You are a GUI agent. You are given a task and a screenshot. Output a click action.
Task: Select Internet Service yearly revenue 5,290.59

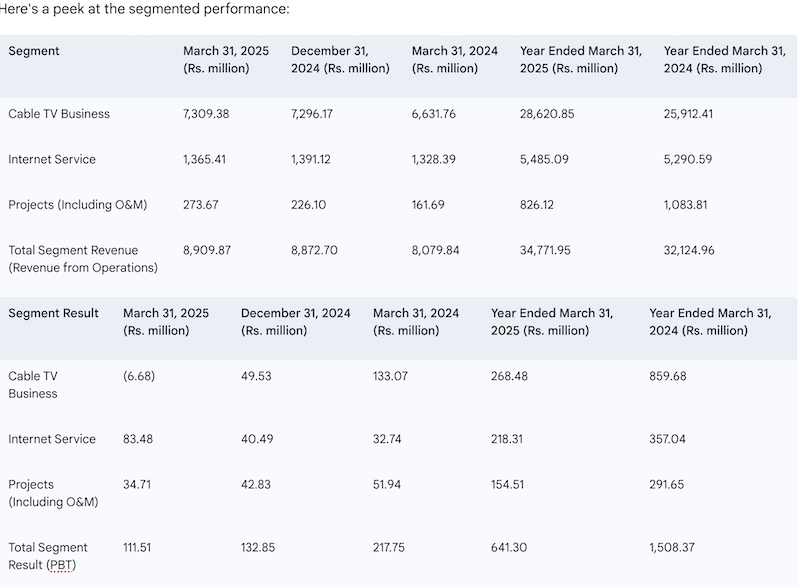(688, 159)
